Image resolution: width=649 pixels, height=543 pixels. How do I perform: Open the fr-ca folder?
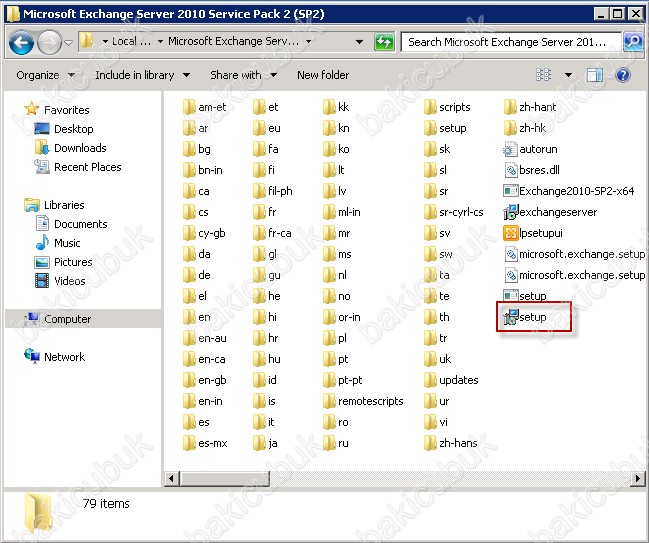[x=272, y=233]
